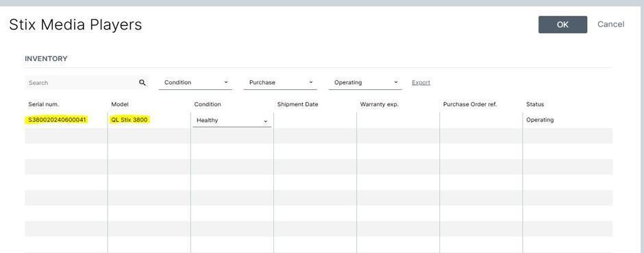Screen dimensions: 644x253
Task: Click the Model column header
Action: pyautogui.click(x=120, y=104)
